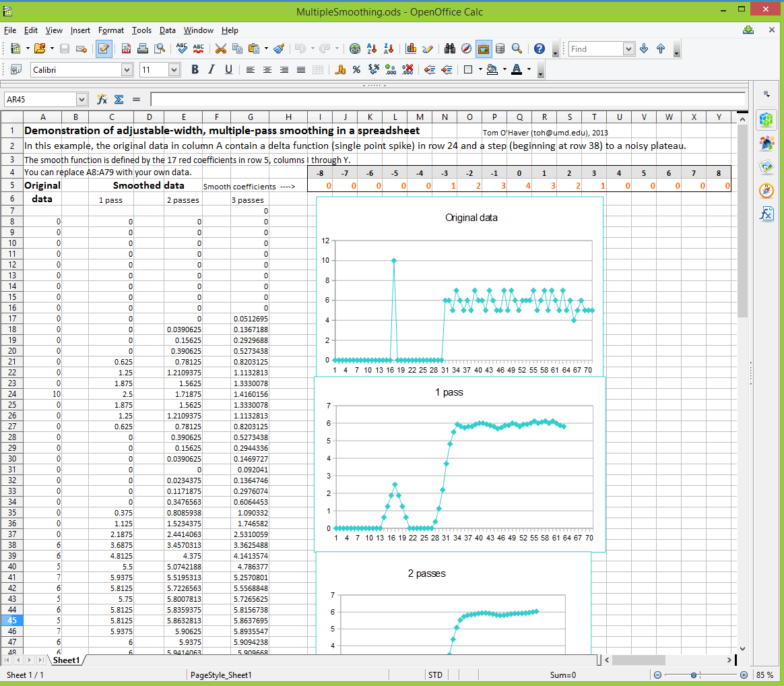Click the Cut scissors icon
Image resolution: width=784 pixels, height=686 pixels.
(x=220, y=49)
